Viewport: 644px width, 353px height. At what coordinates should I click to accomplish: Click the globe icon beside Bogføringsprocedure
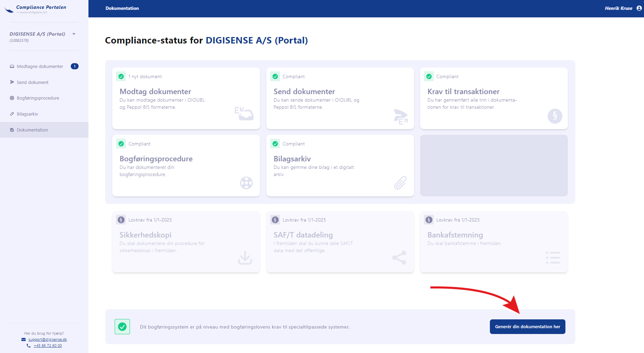[x=12, y=98]
